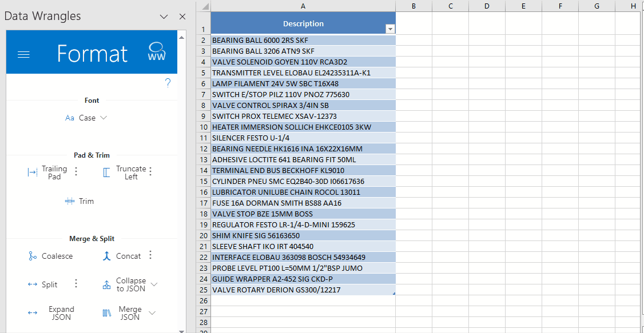644x333 pixels.
Task: Select cell VALVE STOP BZE 15MM BOSS
Action: click(x=303, y=214)
